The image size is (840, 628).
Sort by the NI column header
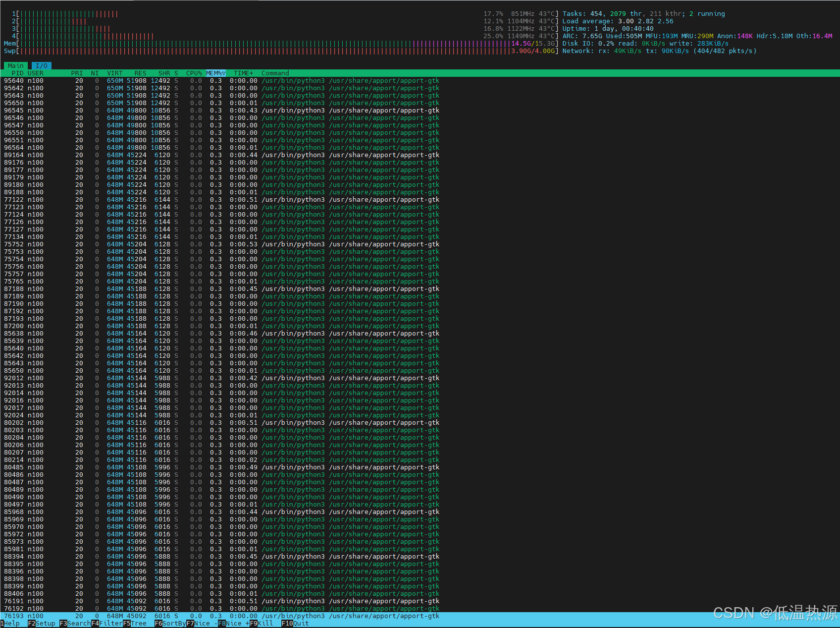95,73
